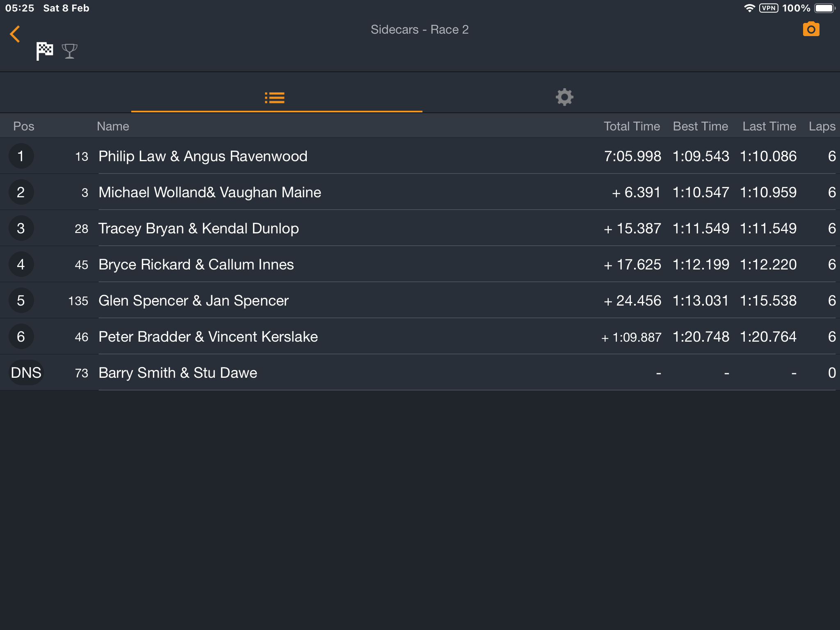Click last time 1:12.220
The image size is (840, 630).
tap(768, 265)
